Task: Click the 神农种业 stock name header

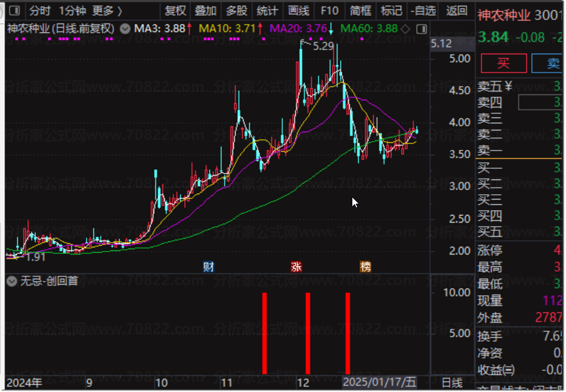Action: (x=504, y=15)
